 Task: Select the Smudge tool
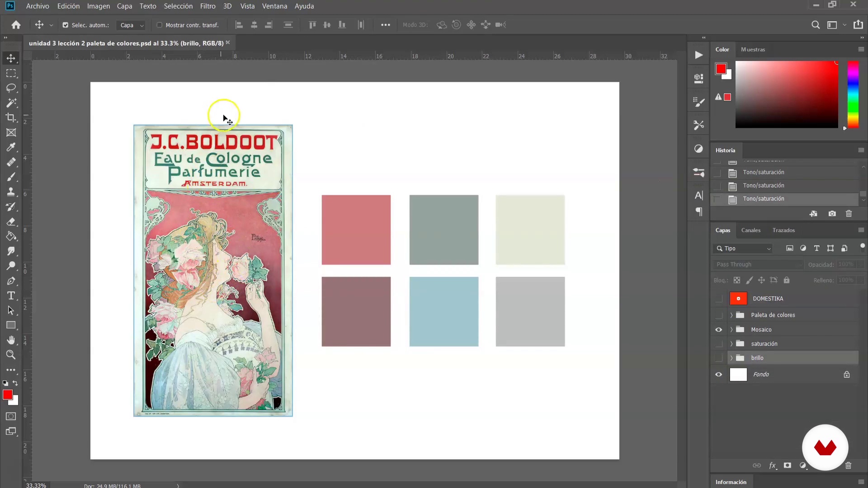pyautogui.click(x=11, y=251)
